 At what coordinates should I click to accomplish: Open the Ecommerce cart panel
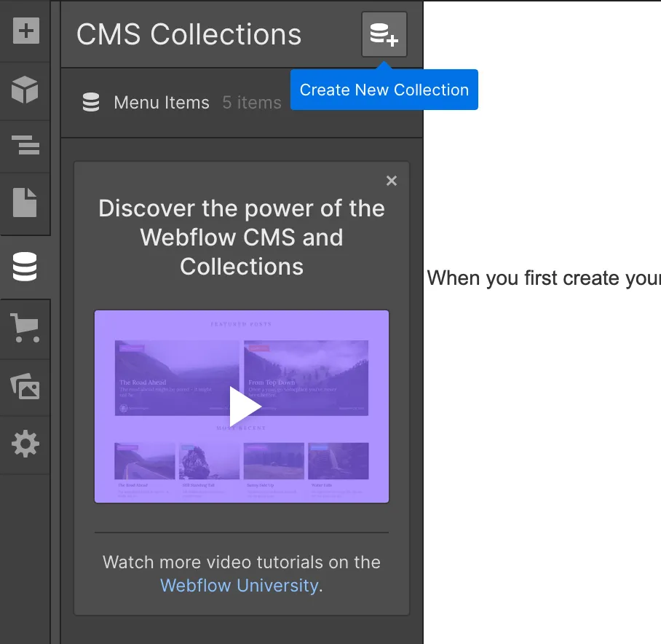(x=25, y=328)
